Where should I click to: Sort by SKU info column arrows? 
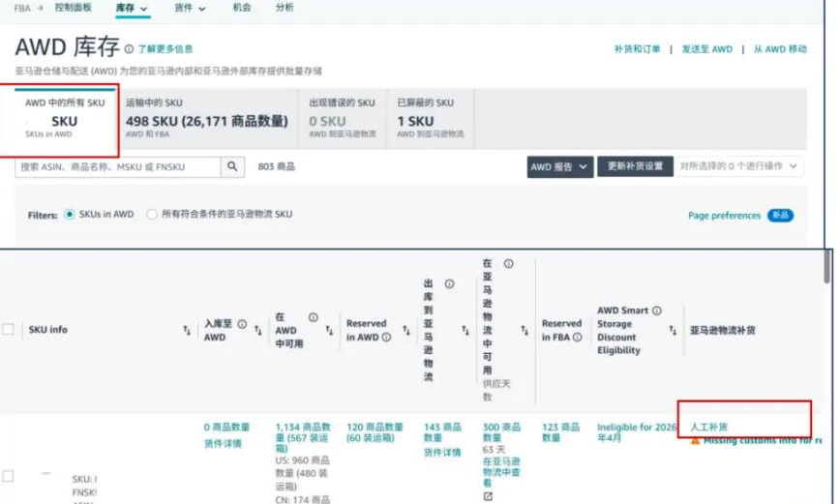pyautogui.click(x=187, y=330)
